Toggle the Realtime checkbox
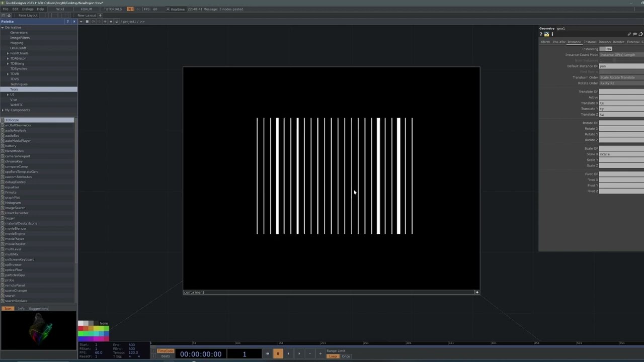Viewport: 644px width, 362px height. click(168, 9)
